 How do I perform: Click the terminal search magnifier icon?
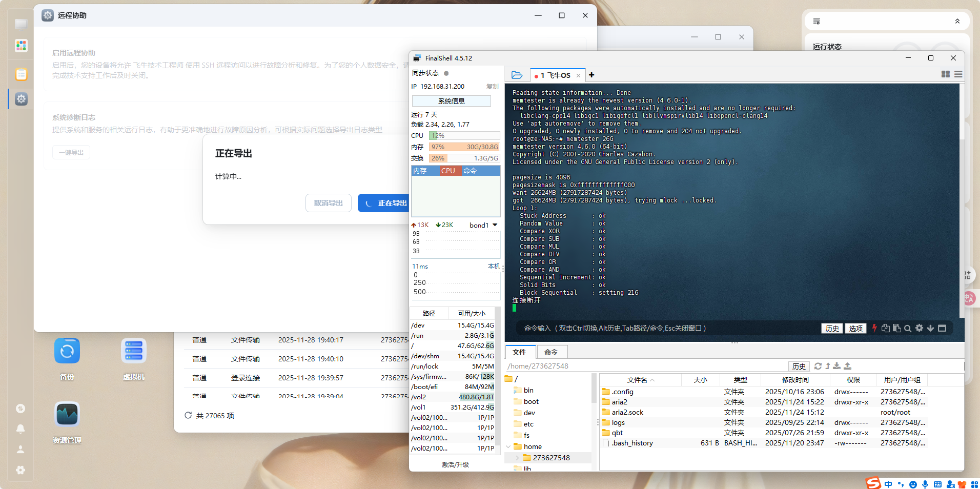(x=908, y=329)
